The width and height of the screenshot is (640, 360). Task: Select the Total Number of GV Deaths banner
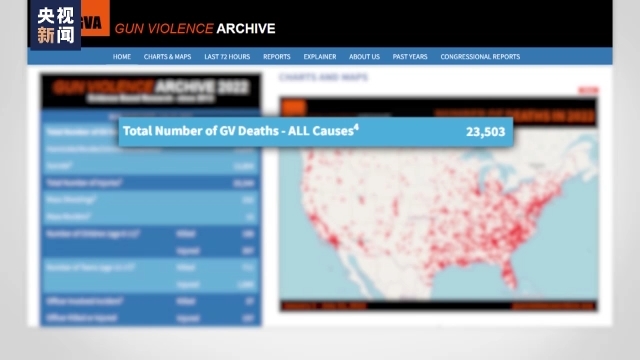coord(316,131)
